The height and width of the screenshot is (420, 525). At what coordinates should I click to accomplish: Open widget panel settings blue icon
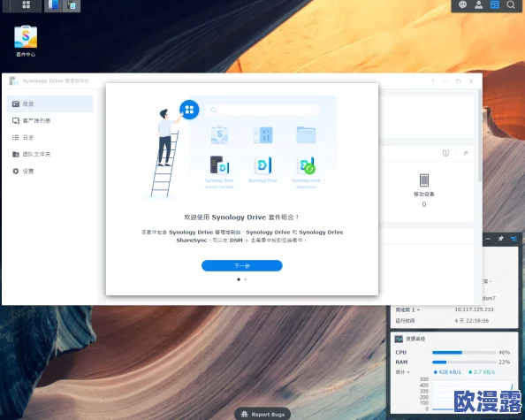pyautogui.click(x=514, y=239)
